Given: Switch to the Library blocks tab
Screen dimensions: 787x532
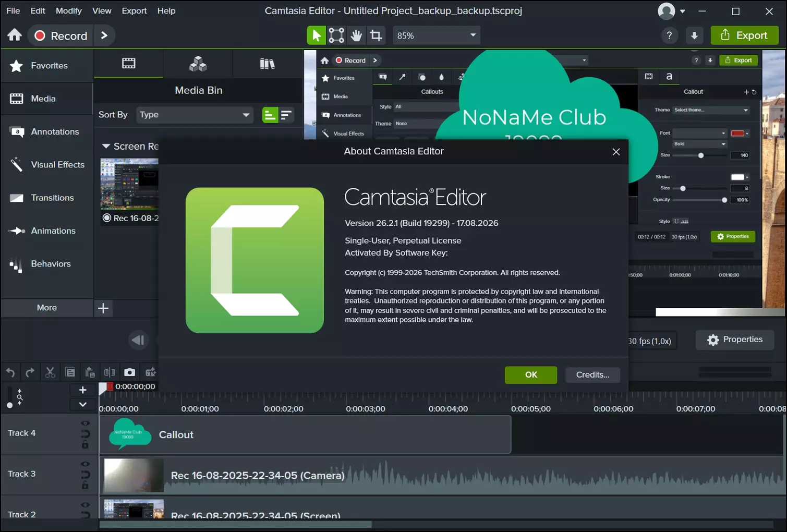Looking at the screenshot, I should point(198,64).
